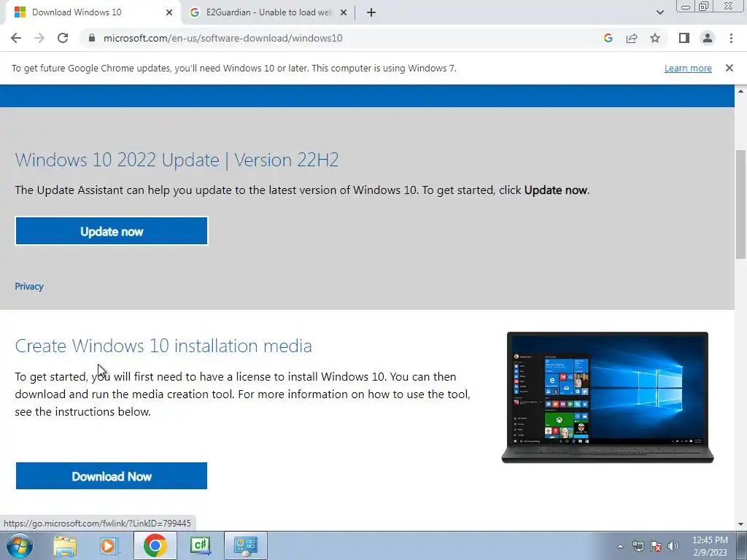Open the Chrome side panel

click(684, 38)
